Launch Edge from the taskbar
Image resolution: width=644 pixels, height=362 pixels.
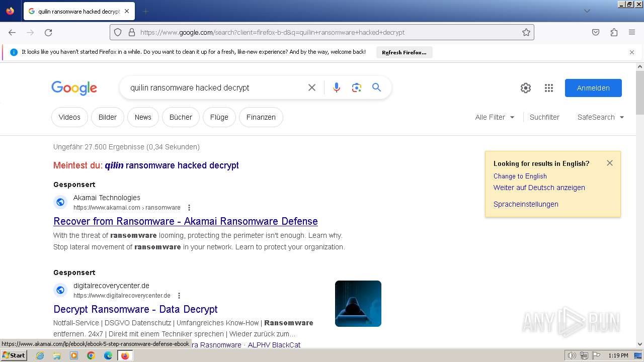click(x=108, y=355)
